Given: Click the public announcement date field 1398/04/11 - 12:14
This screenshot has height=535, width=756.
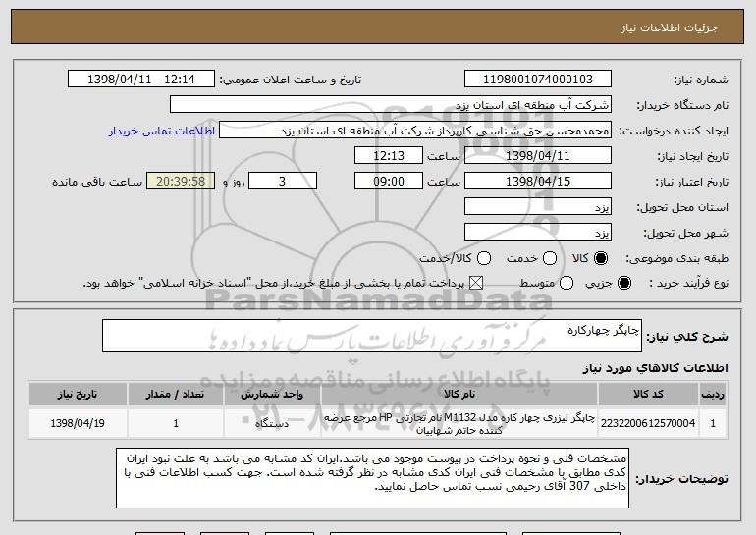Looking at the screenshot, I should 141,80.
